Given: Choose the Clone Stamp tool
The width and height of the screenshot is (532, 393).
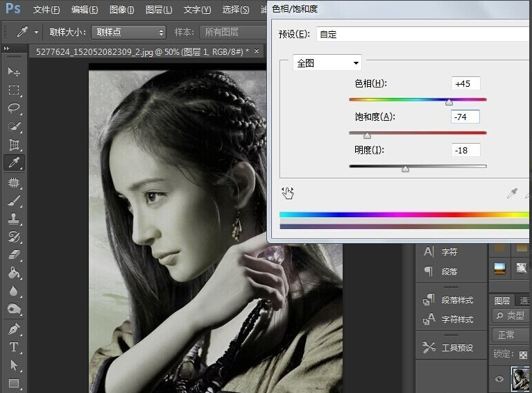Looking at the screenshot, I should (13, 218).
